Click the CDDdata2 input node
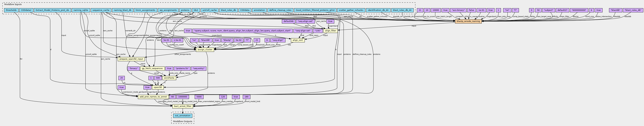This screenshot has height=126, width=644. 26,10
